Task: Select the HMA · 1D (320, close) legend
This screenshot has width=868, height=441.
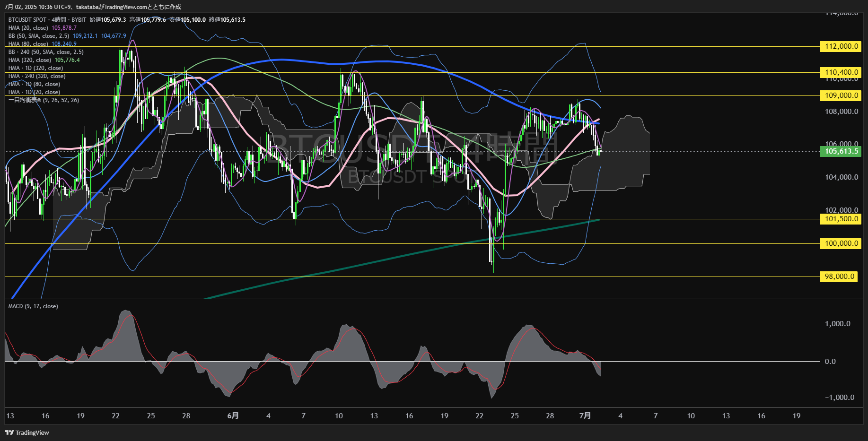Action: click(x=35, y=68)
